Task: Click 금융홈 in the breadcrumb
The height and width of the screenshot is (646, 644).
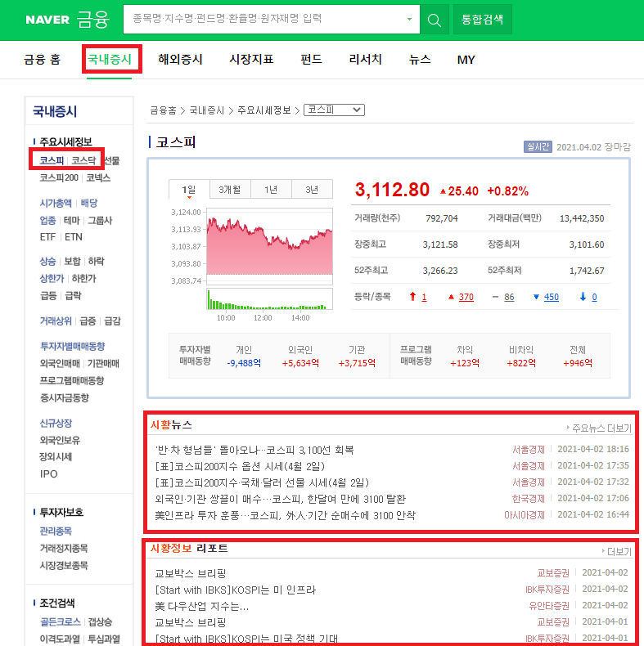Action: click(x=163, y=110)
